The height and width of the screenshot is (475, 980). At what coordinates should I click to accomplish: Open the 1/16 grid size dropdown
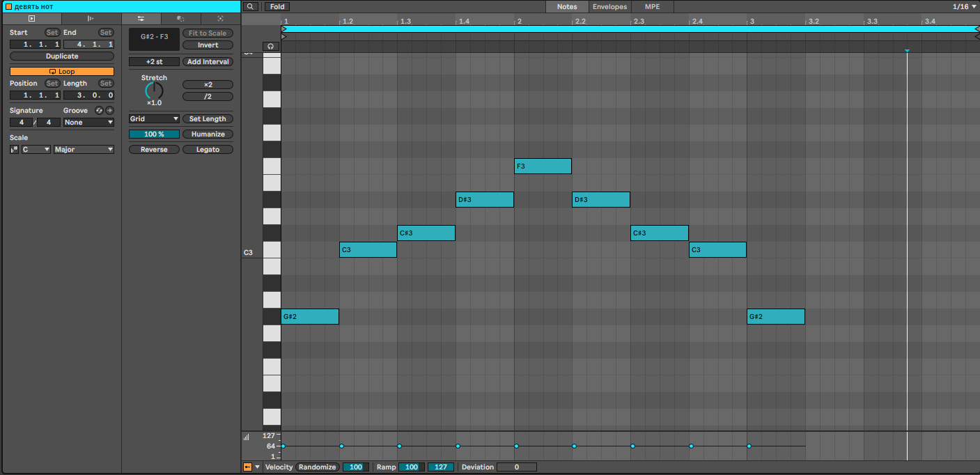965,7
